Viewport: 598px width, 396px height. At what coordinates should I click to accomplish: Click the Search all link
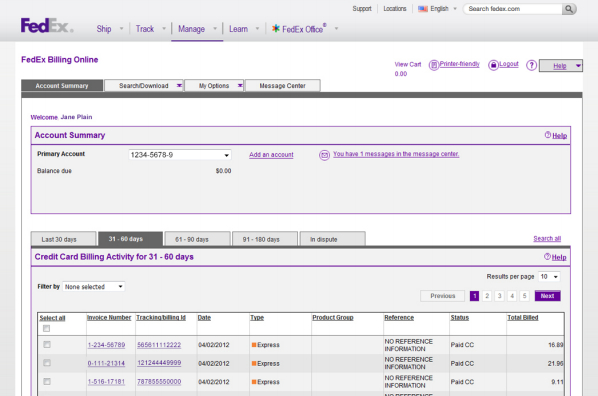pyautogui.click(x=547, y=238)
